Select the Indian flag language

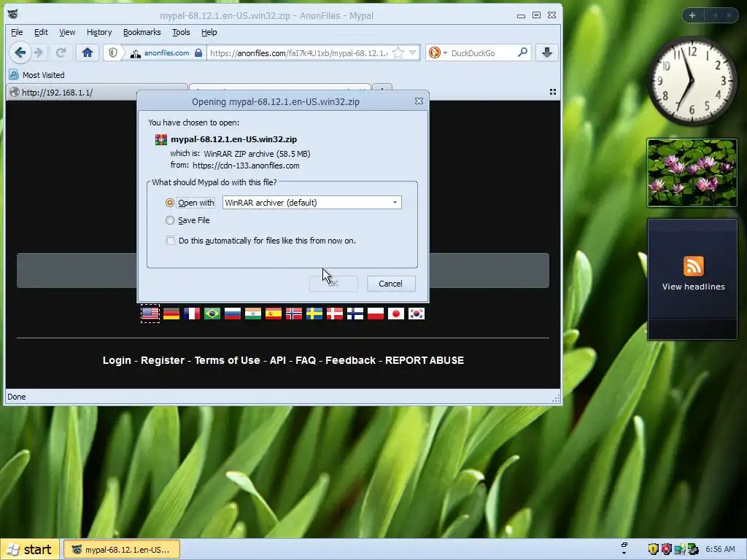(253, 314)
